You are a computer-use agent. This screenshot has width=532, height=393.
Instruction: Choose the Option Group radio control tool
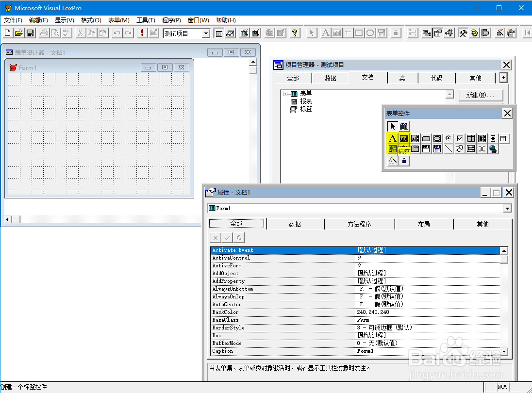point(448,139)
